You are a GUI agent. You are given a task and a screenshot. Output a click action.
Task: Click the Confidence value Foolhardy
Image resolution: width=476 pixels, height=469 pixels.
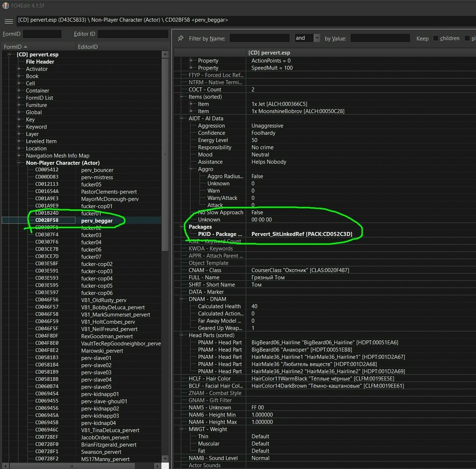[x=263, y=133]
